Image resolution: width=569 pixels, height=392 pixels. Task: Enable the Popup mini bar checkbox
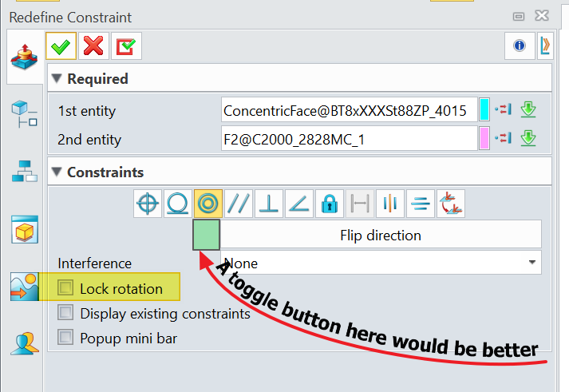65,337
